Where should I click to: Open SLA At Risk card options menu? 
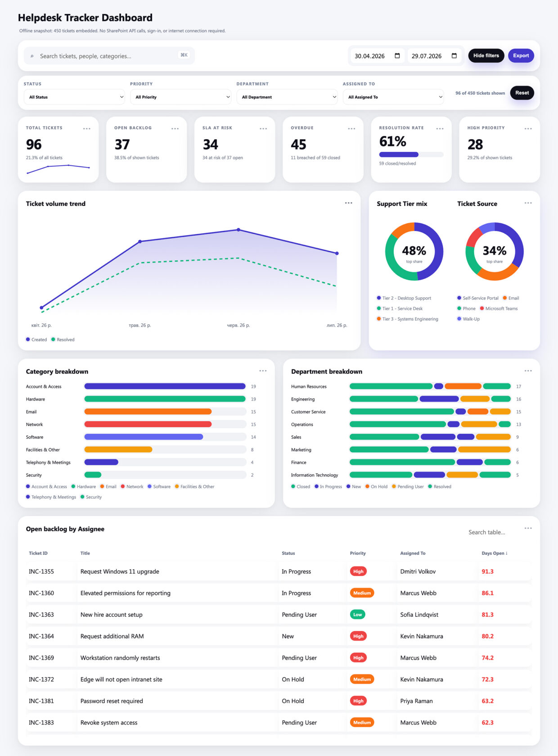point(263,128)
